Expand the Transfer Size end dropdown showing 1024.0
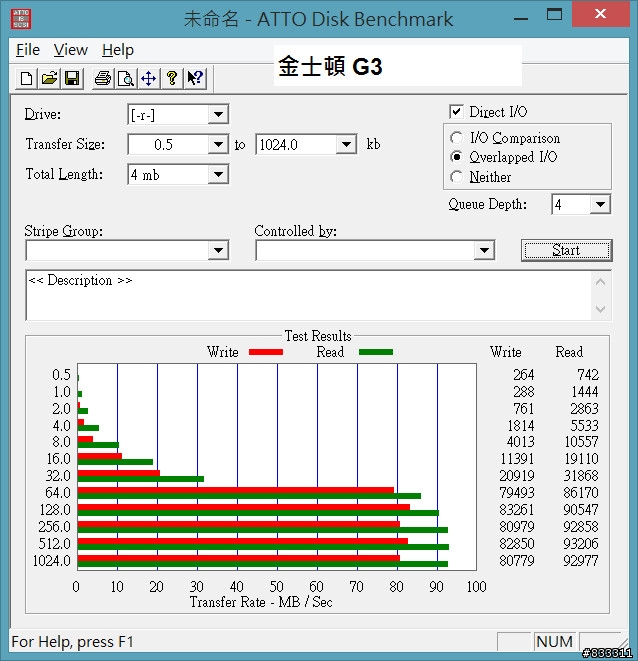This screenshot has height=661, width=638. (x=346, y=145)
